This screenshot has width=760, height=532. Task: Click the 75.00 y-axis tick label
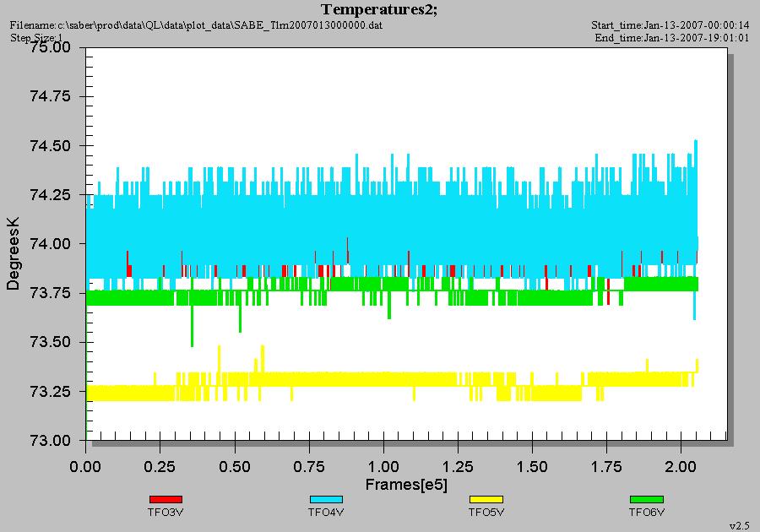pos(51,47)
